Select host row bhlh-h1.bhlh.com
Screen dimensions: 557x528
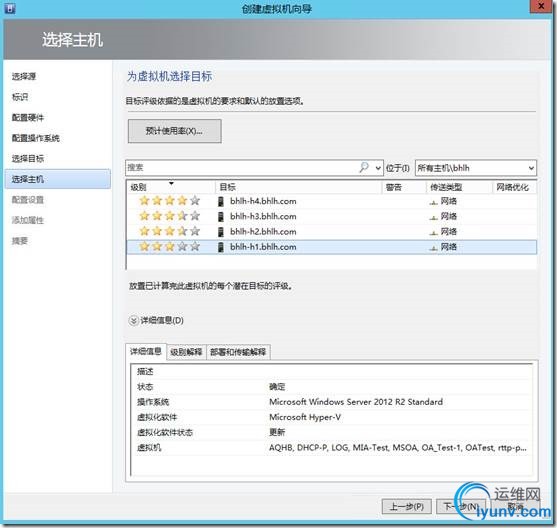point(331,247)
